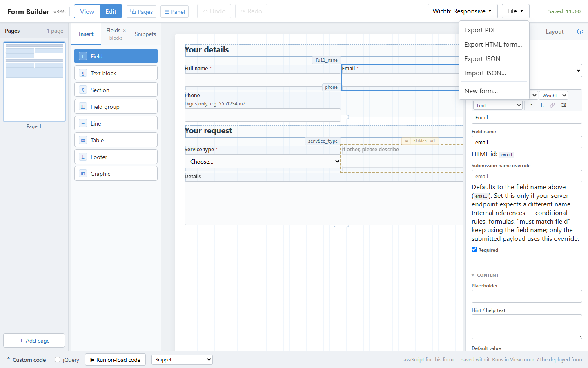The width and height of the screenshot is (588, 368).
Task: Open the File menu dropdown
Action: pos(516,11)
